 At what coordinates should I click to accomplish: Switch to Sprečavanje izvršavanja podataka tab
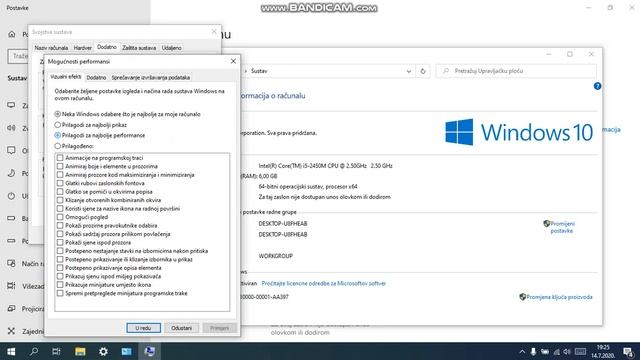click(x=151, y=78)
